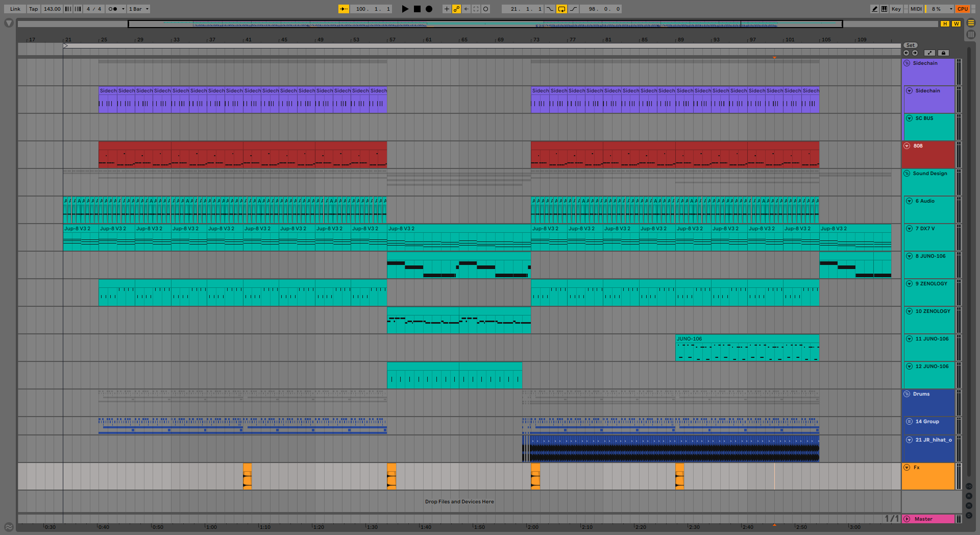
Task: Click the CPU overload indicator
Action: point(963,9)
